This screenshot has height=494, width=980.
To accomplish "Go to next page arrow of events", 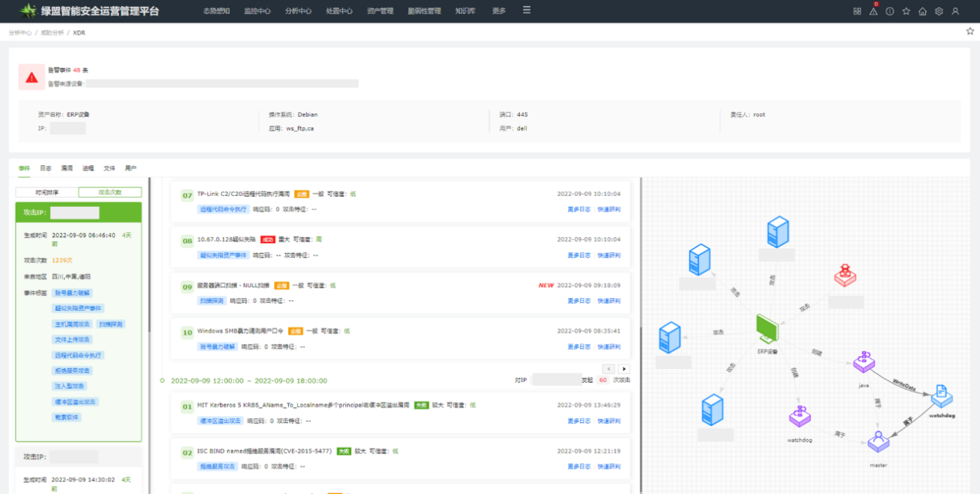I will 624,369.
